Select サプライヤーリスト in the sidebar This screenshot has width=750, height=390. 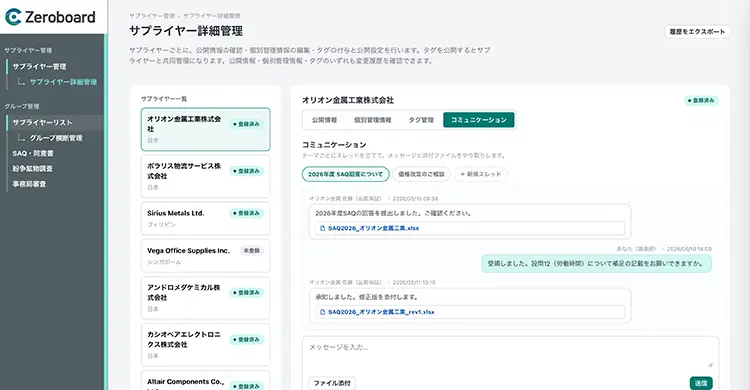(x=42, y=123)
